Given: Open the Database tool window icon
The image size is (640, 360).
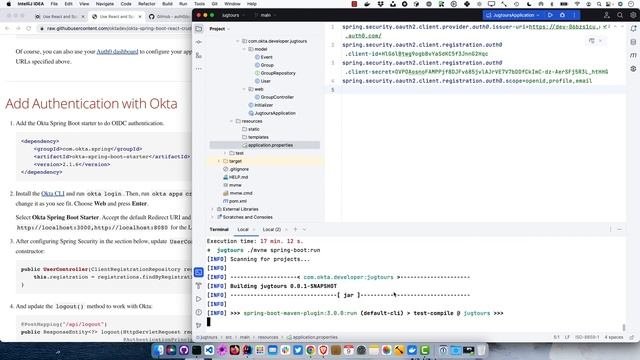Looking at the screenshot, I should 633,42.
